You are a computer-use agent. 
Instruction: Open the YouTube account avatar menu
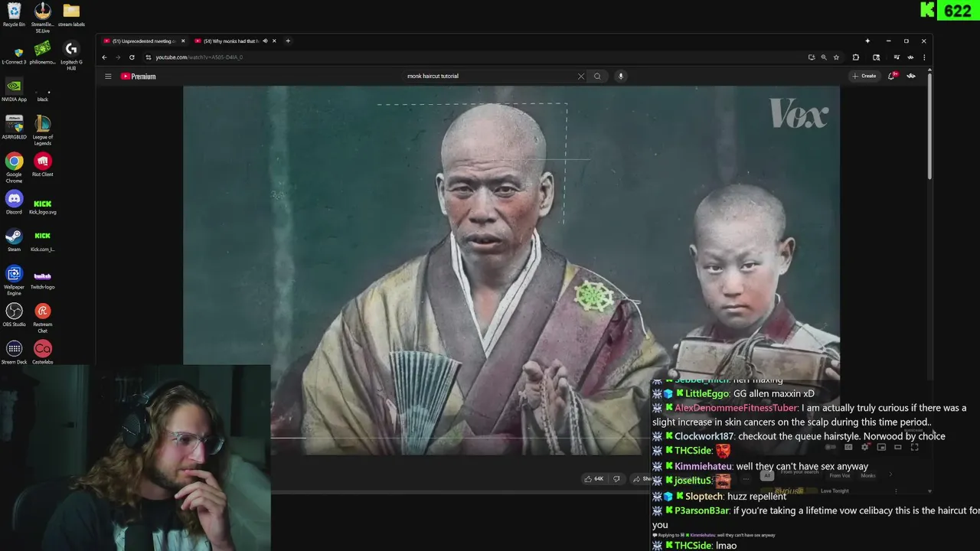pos(911,76)
